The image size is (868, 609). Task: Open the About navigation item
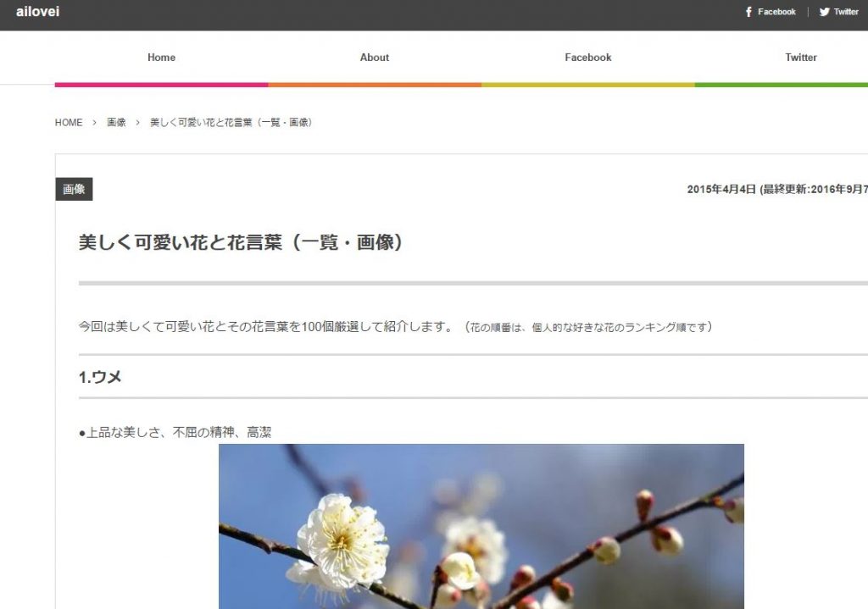tap(375, 58)
